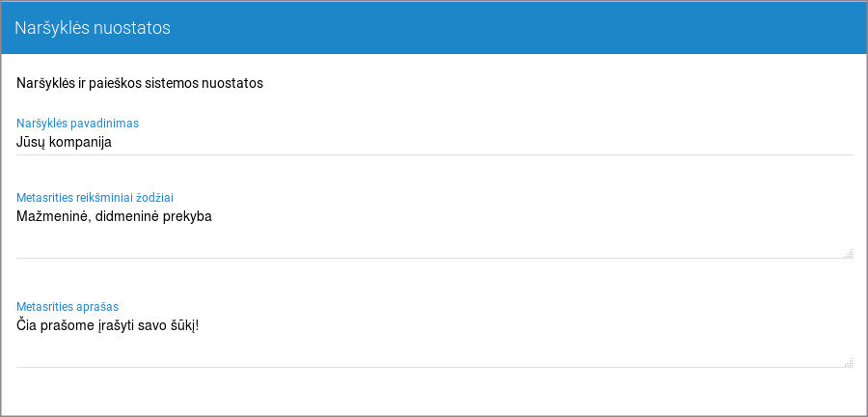Click resize handle of the aprašas text area

(849, 363)
